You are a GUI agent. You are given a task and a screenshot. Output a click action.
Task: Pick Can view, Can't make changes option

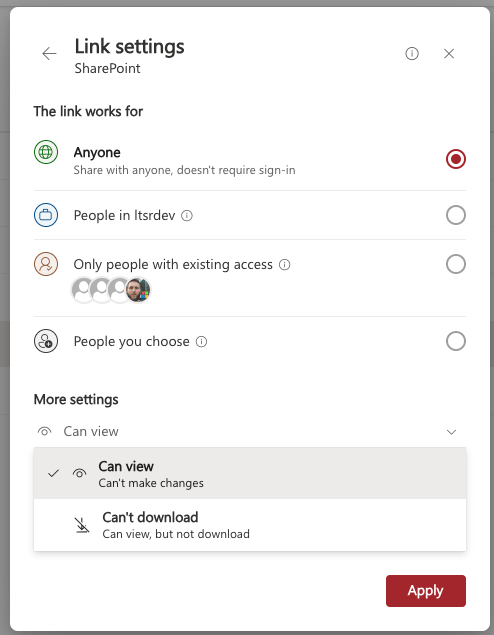tap(250, 473)
